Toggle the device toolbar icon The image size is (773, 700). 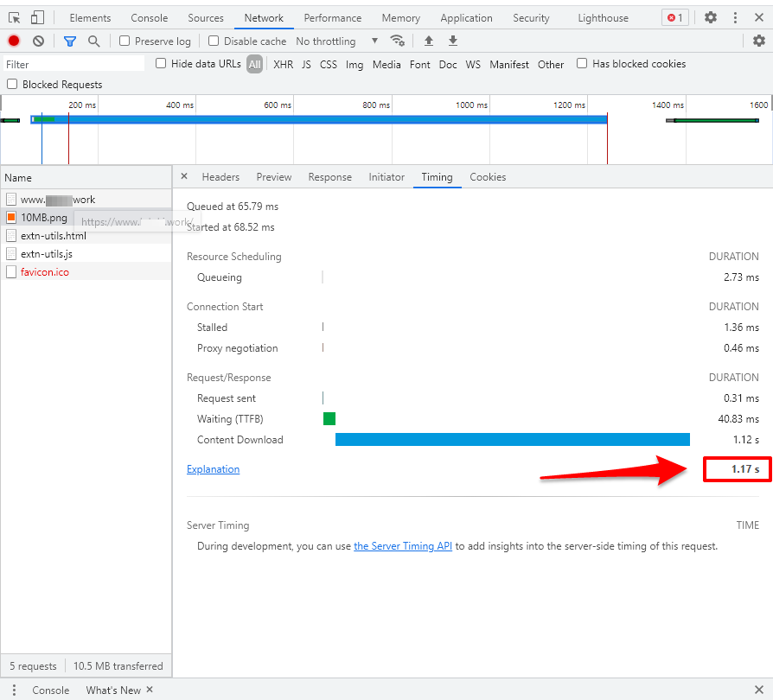37,18
